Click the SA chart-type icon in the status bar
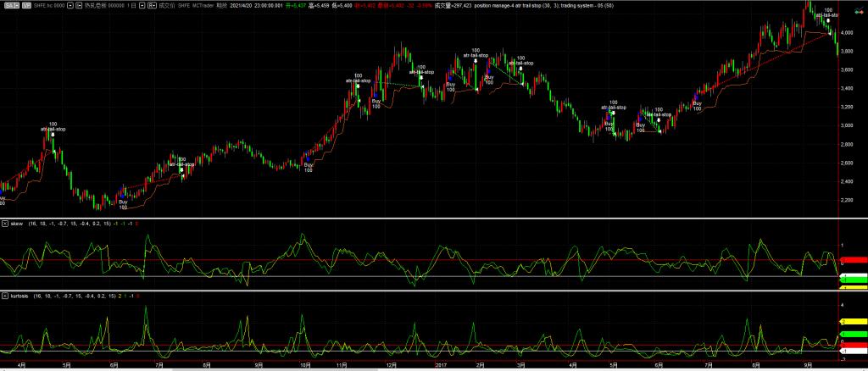The width and height of the screenshot is (868, 371). coord(12,5)
